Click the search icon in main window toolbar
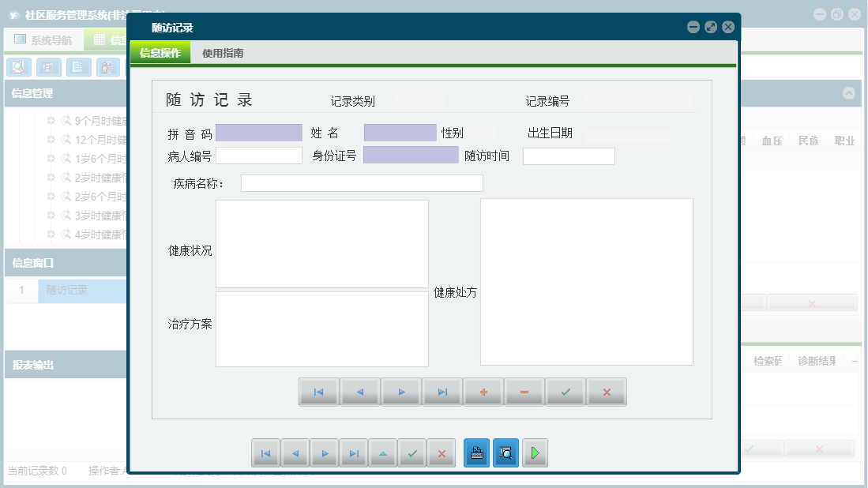The height and width of the screenshot is (488, 868). click(19, 67)
